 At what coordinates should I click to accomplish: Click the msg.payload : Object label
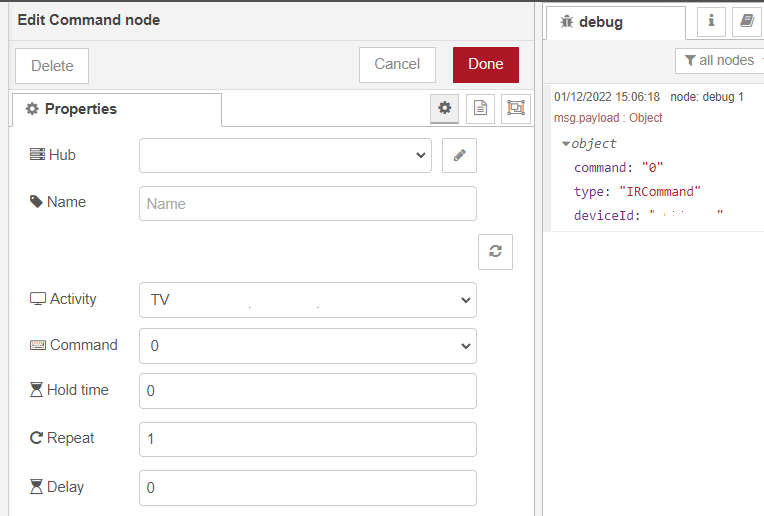[608, 118]
